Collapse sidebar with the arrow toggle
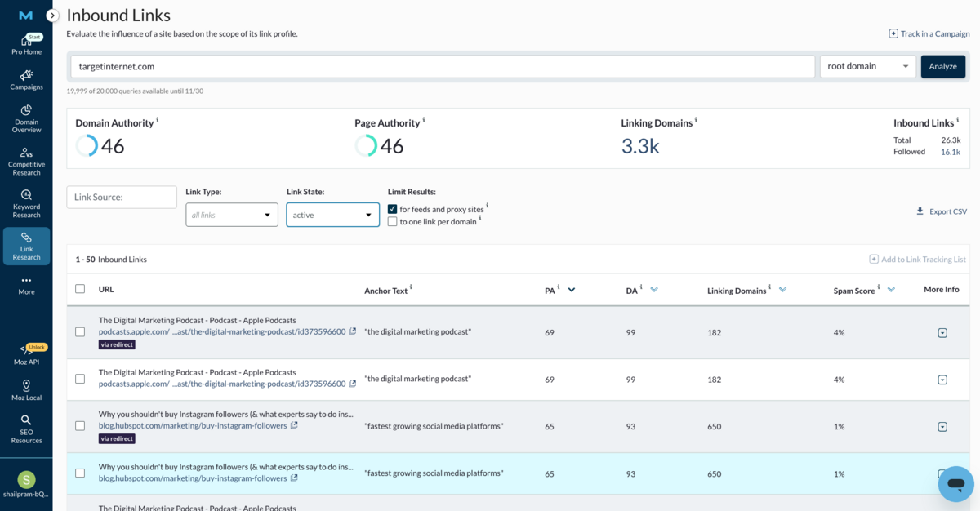 pos(52,16)
